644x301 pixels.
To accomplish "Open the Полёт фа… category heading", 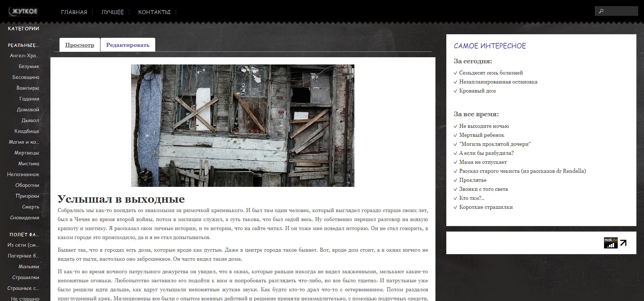I will point(24,235).
